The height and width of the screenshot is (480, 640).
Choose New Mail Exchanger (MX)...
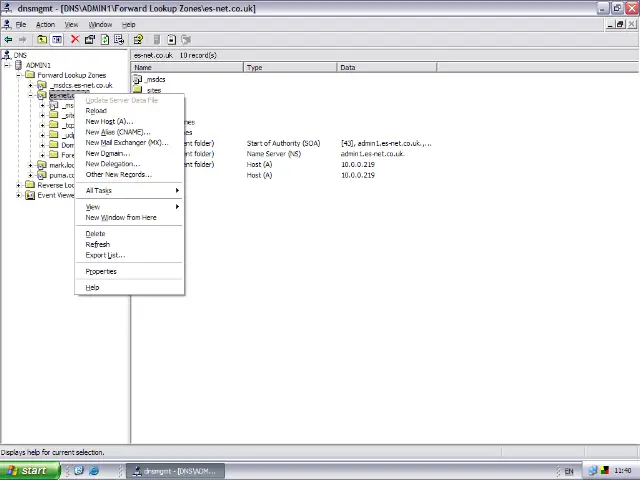[129, 142]
